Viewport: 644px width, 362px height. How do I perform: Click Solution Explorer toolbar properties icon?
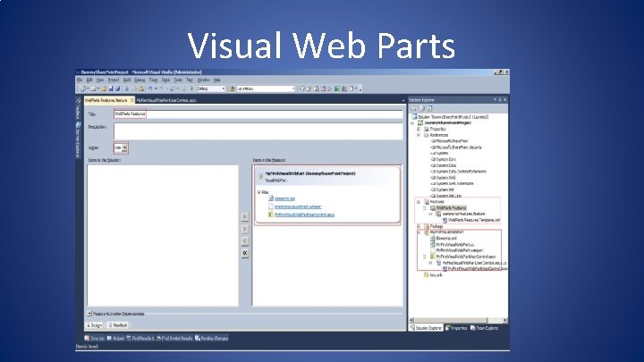point(414,108)
